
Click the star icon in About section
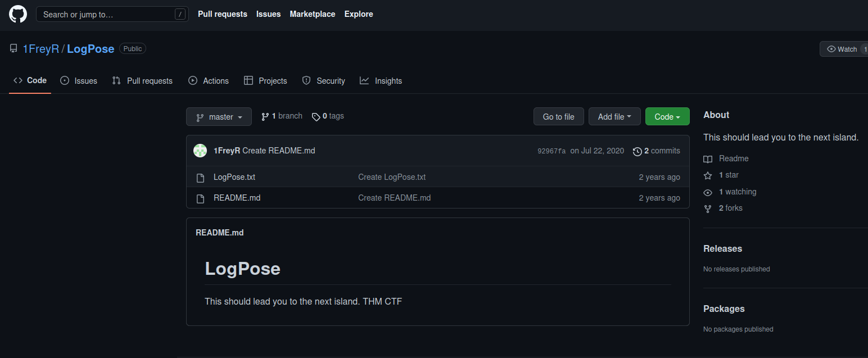click(x=708, y=175)
